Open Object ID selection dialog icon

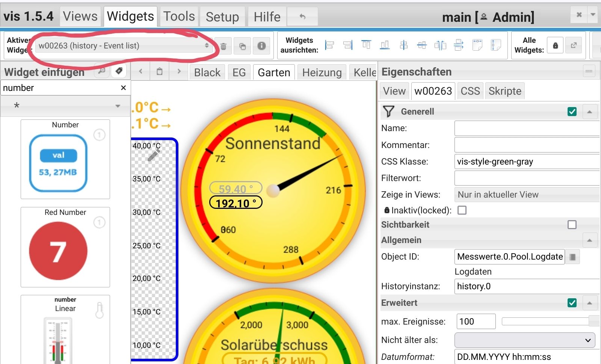click(572, 257)
